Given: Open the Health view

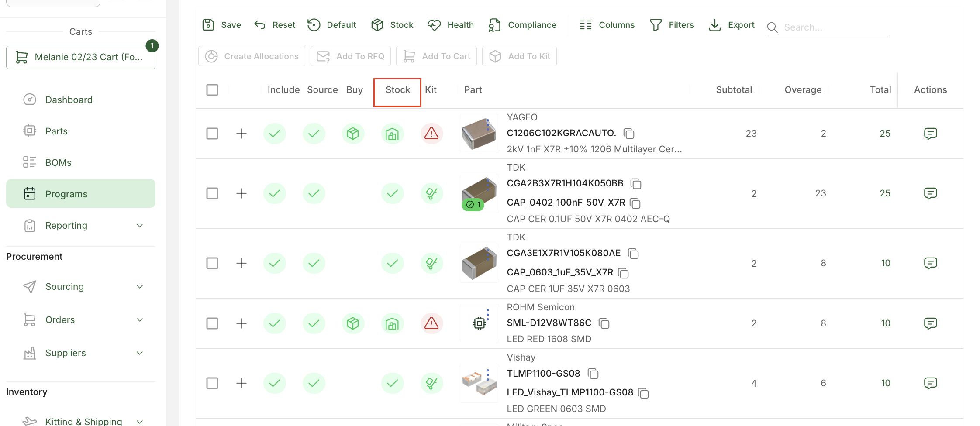Looking at the screenshot, I should pos(451,25).
